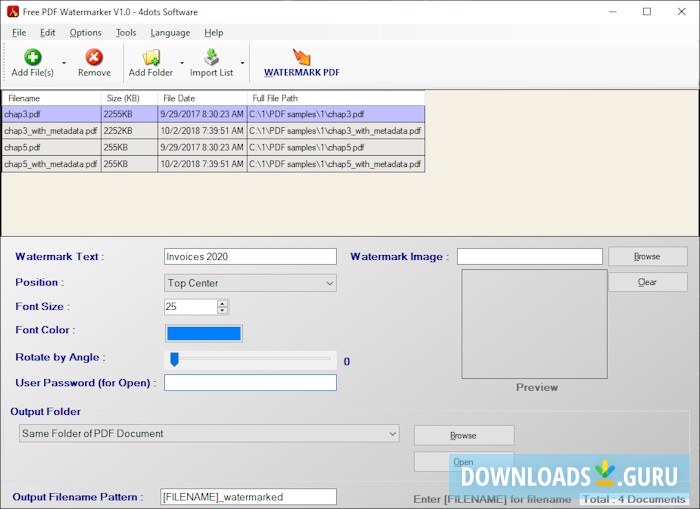Click the Watermark Image path field
The width and height of the screenshot is (700, 509).
coord(529,256)
